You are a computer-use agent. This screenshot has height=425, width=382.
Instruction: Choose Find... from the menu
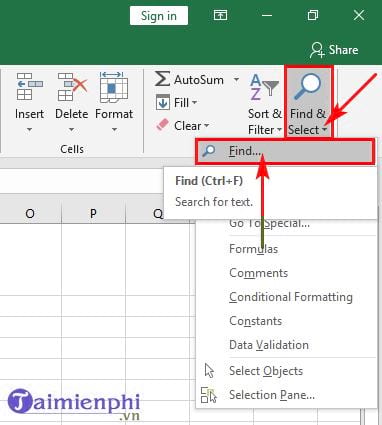point(285,151)
